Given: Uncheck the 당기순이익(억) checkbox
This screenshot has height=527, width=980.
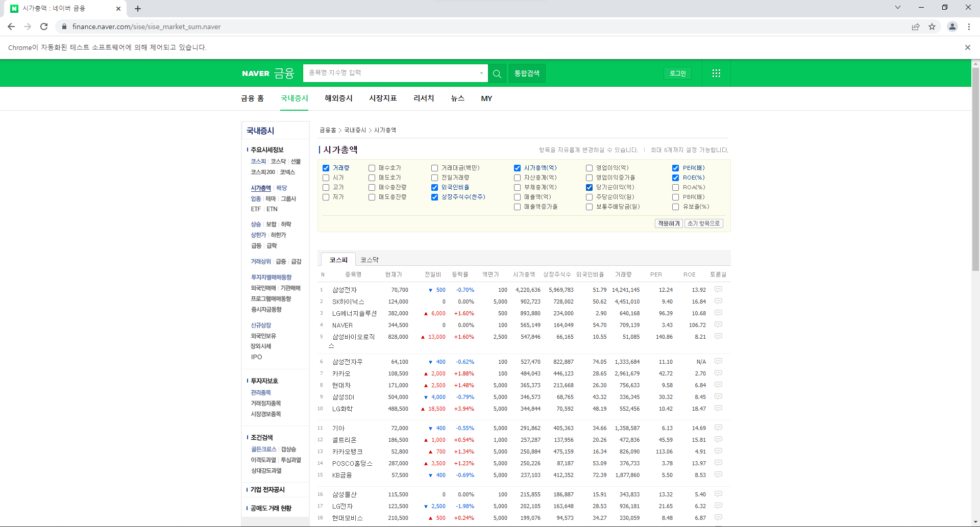Looking at the screenshot, I should click(x=589, y=187).
